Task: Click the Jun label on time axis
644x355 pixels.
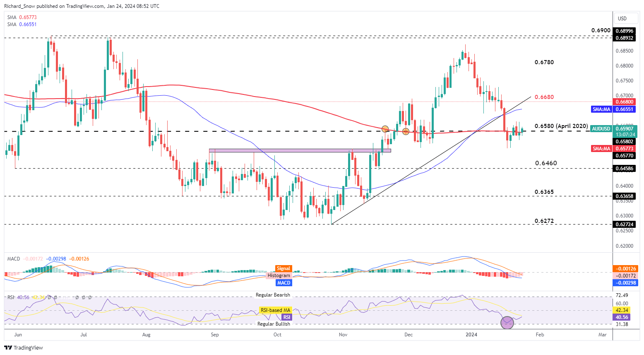Action: 18,335
